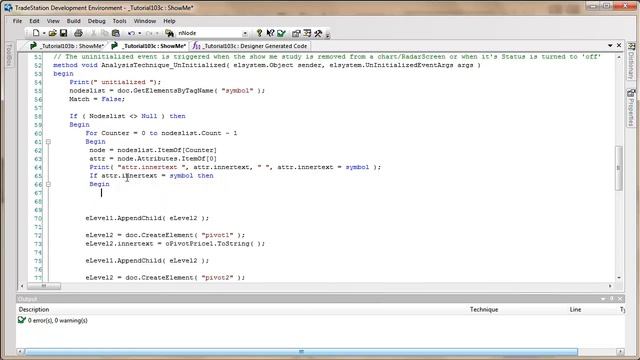Click the Cut scissors toolbar icon
640x360 pixels.
click(x=93, y=33)
